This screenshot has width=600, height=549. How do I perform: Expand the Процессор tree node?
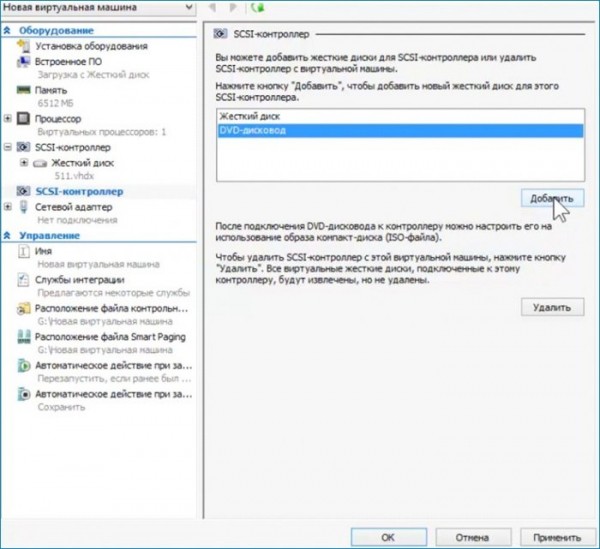pos(7,119)
